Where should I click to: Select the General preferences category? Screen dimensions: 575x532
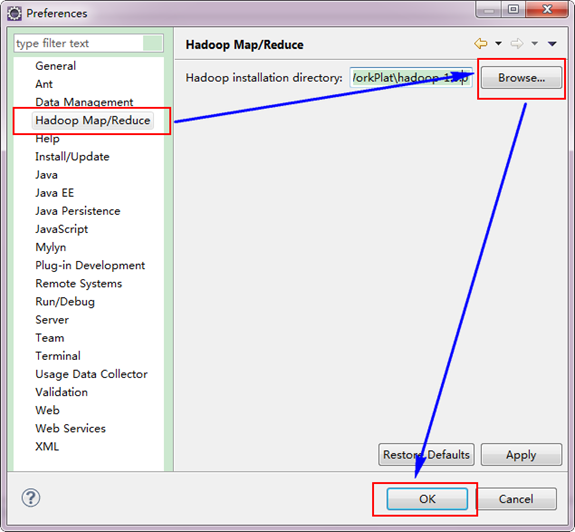pos(56,66)
